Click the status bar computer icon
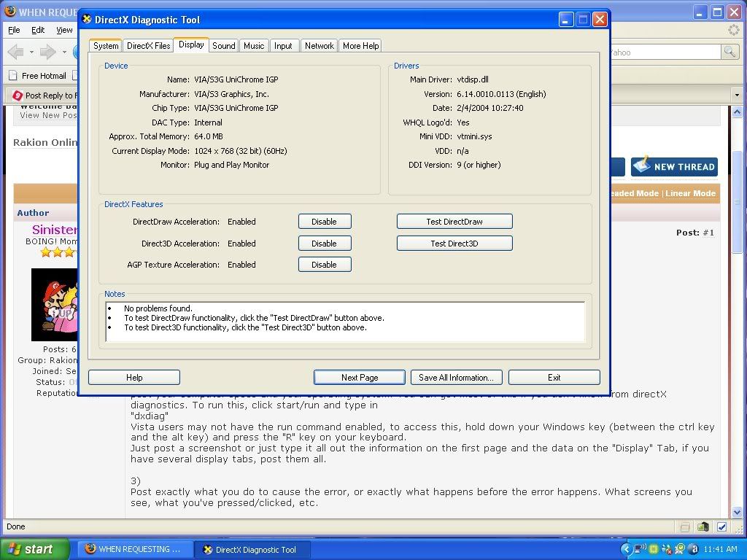The image size is (747, 560). 703,526
